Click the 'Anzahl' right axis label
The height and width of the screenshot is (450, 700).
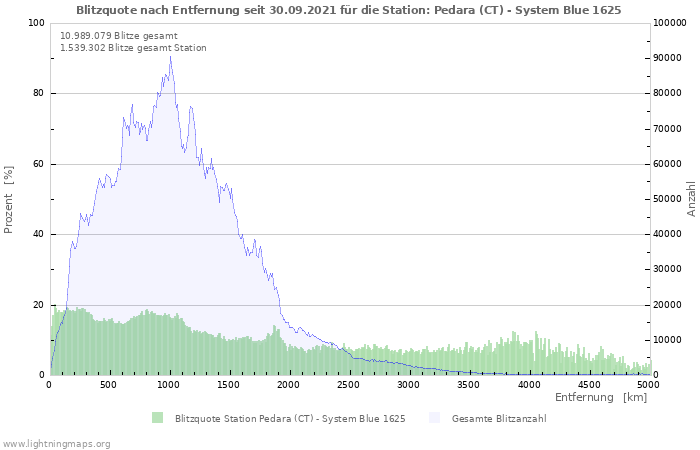pos(691,199)
